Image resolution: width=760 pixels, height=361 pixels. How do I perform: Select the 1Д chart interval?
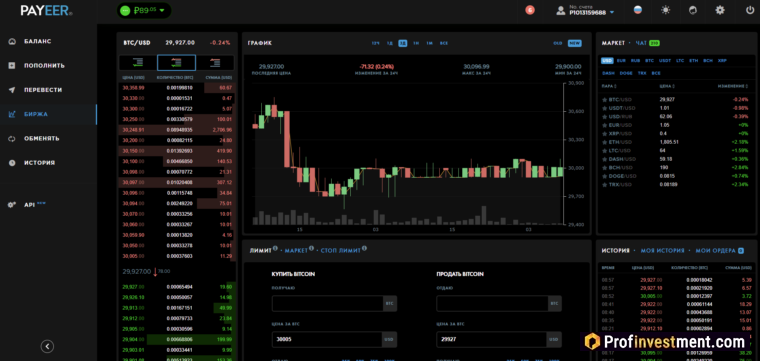point(390,43)
